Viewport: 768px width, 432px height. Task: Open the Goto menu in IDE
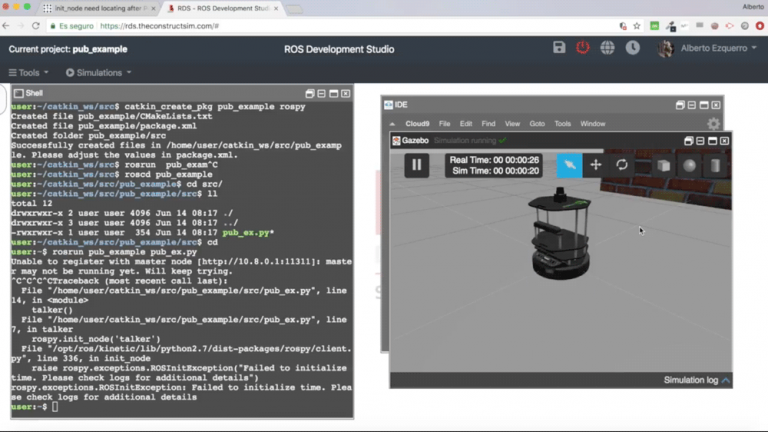point(537,124)
